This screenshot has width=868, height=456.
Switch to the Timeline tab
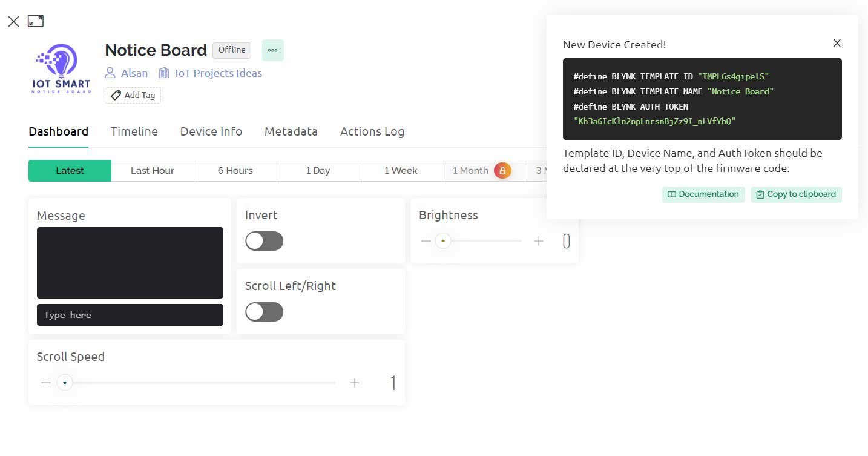(x=134, y=131)
